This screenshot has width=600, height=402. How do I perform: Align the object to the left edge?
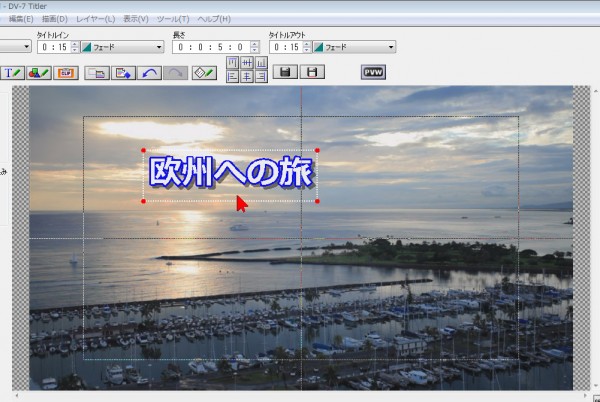pos(233,76)
